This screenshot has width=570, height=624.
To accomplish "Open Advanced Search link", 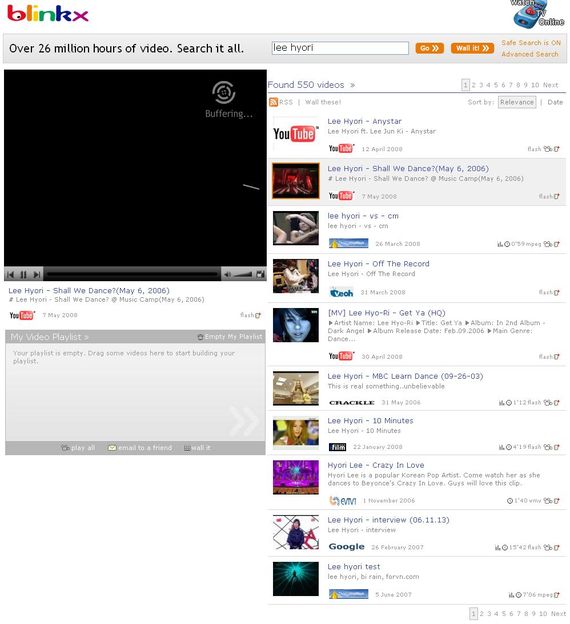I will click(530, 54).
